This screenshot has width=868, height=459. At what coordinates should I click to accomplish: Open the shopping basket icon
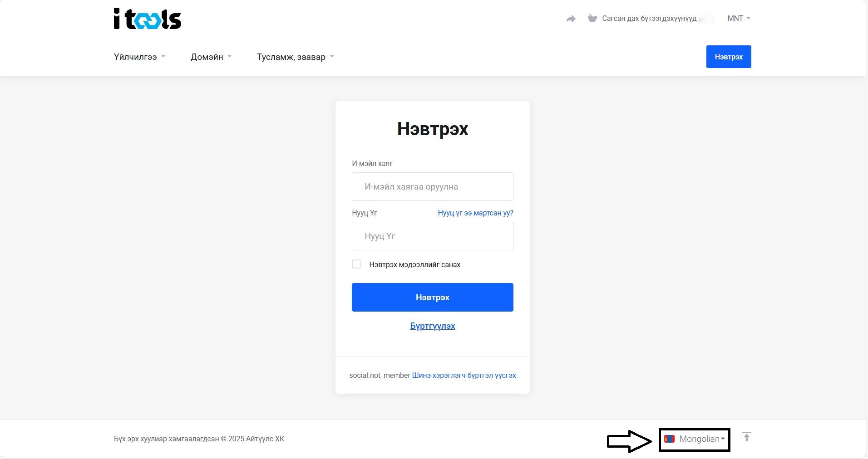(x=592, y=19)
